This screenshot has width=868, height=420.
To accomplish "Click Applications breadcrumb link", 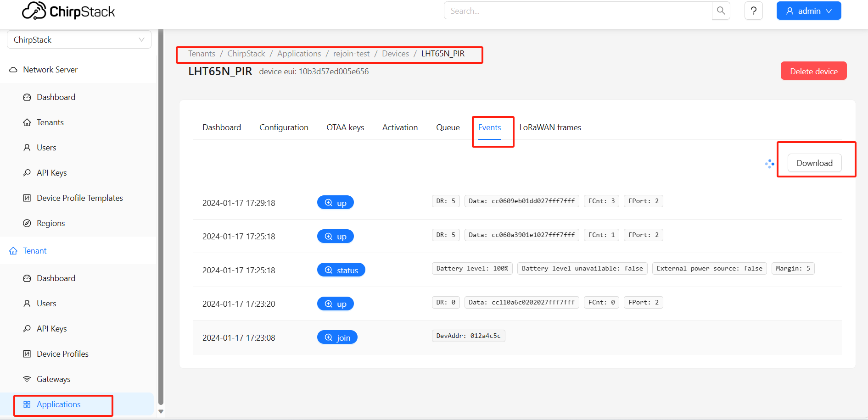I will (299, 54).
